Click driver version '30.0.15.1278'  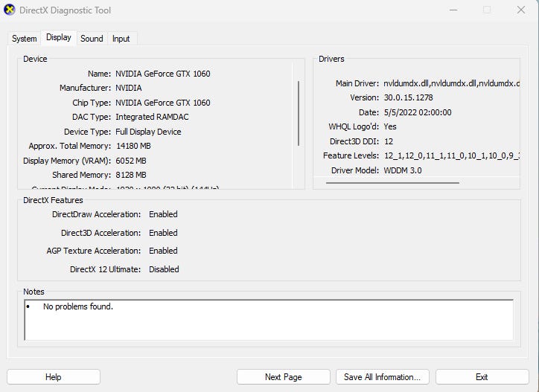click(409, 97)
